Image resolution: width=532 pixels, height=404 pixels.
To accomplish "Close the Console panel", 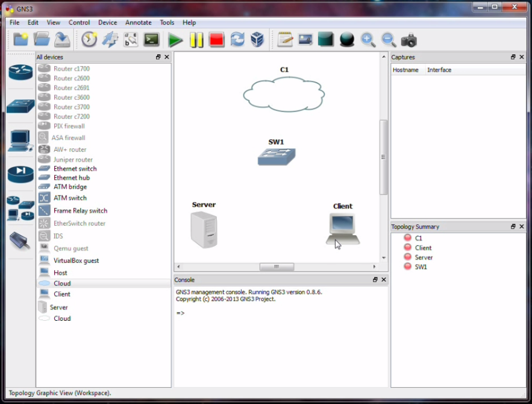I will 384,279.
